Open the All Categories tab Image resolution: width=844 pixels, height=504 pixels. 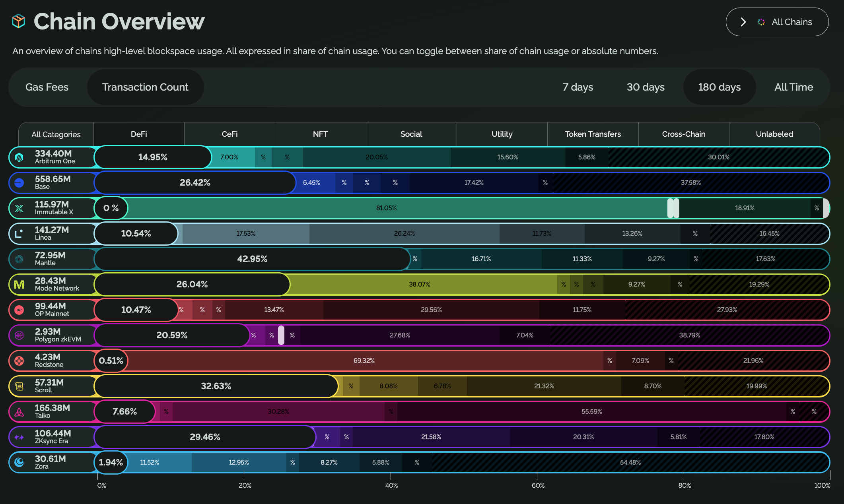[56, 134]
